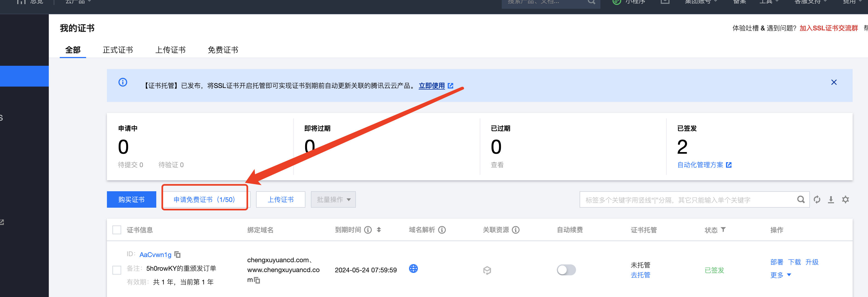Switch to the 正式证书 tab
868x297 pixels.
tap(118, 50)
